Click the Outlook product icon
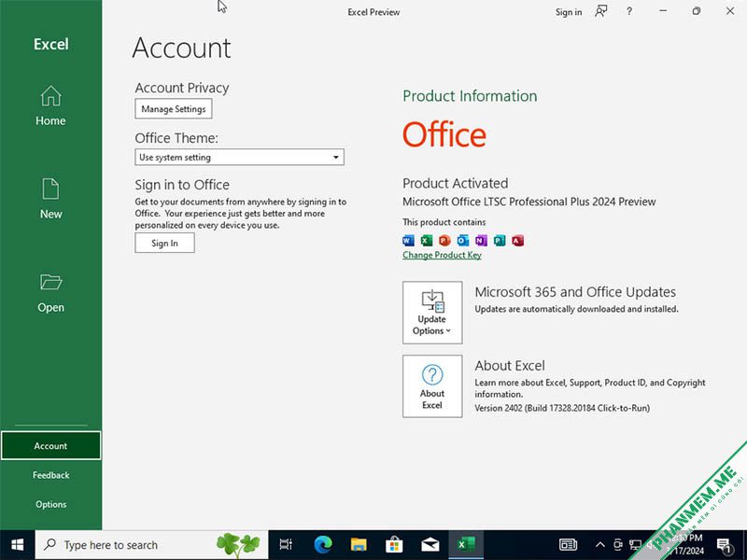This screenshot has width=747, height=560. pos(462,241)
